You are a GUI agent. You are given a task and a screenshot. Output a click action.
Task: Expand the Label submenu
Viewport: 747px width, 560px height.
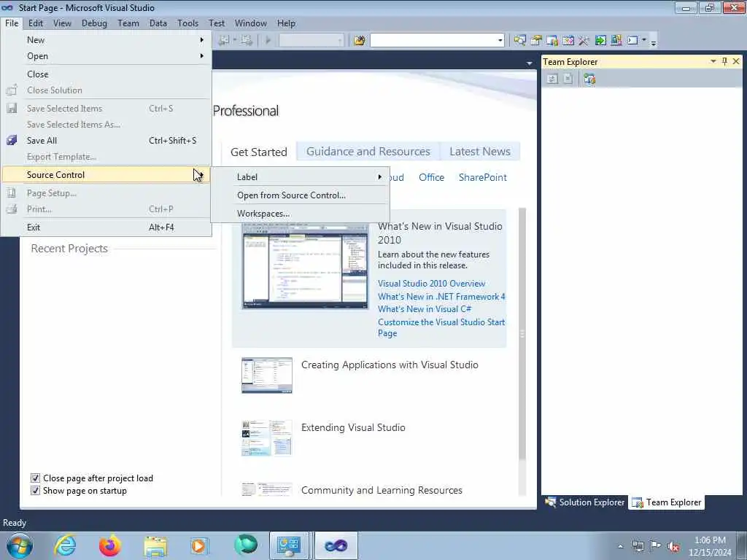click(x=301, y=177)
